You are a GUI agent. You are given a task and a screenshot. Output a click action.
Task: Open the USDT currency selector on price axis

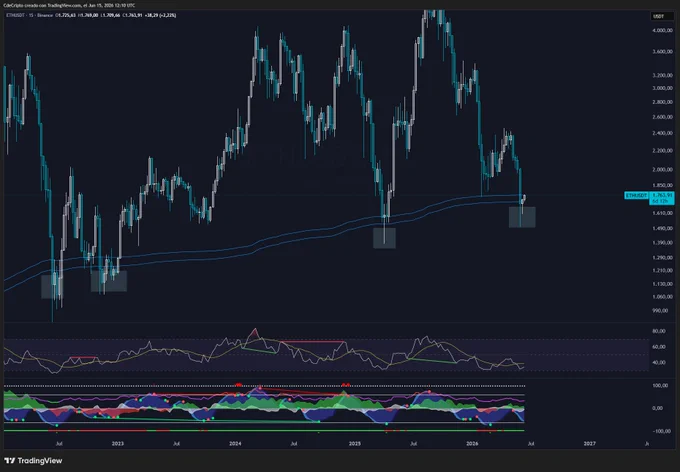[x=662, y=16]
